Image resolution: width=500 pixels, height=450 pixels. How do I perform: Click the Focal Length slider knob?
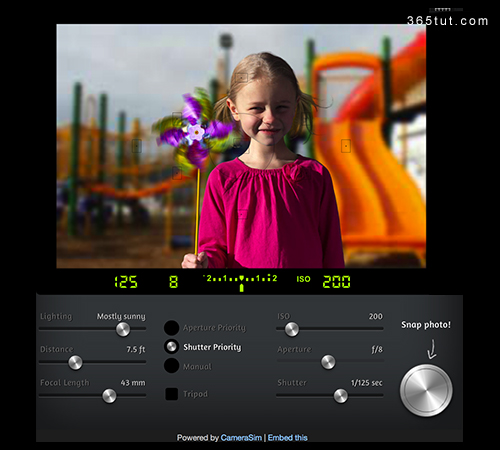[109, 396]
